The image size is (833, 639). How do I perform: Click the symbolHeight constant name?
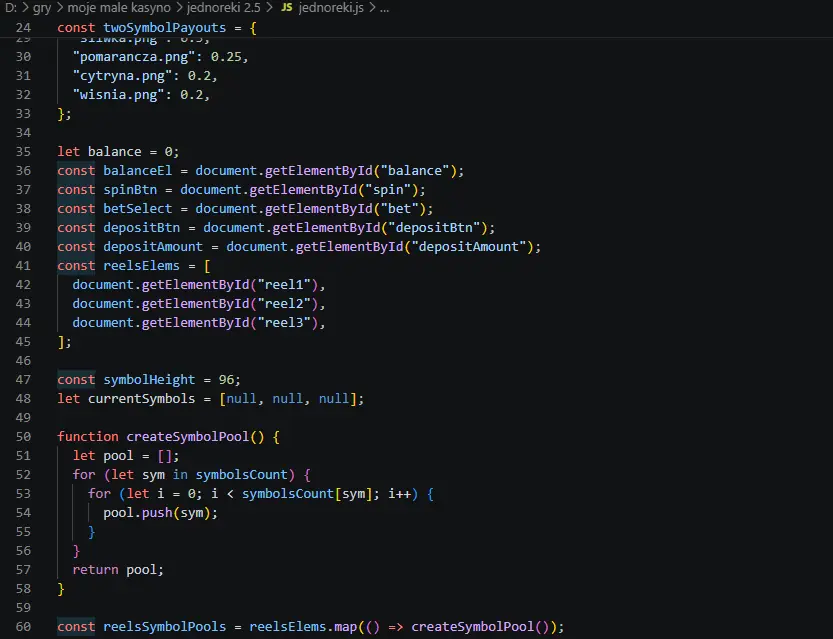coord(149,380)
